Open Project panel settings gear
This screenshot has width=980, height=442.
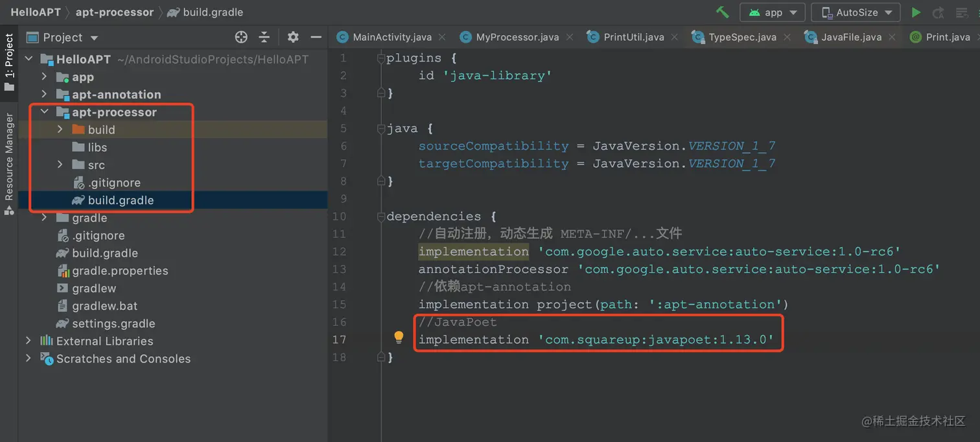tap(293, 37)
